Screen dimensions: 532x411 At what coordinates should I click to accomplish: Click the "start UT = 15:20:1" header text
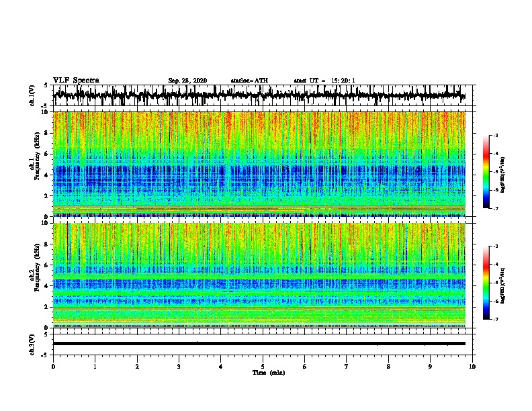324,81
